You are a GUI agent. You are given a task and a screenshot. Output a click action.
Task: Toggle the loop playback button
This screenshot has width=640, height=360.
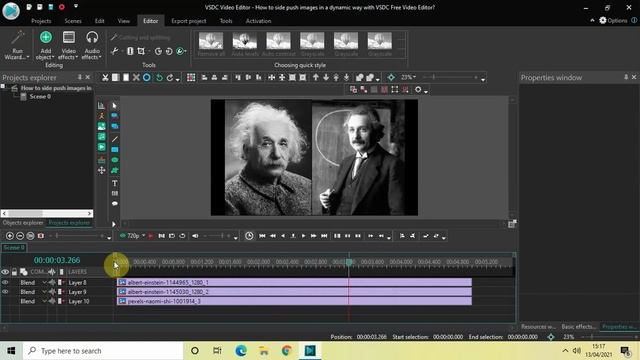pyautogui.click(x=182, y=236)
